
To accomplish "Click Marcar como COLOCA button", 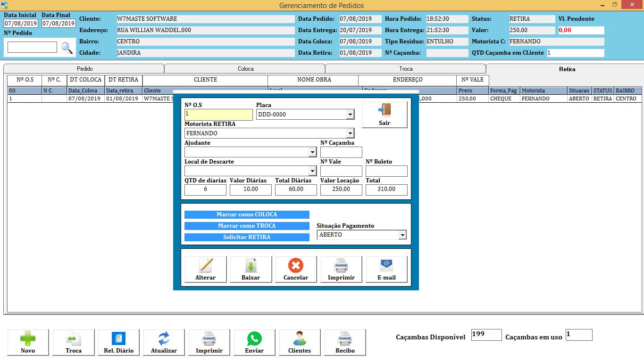I will (247, 214).
